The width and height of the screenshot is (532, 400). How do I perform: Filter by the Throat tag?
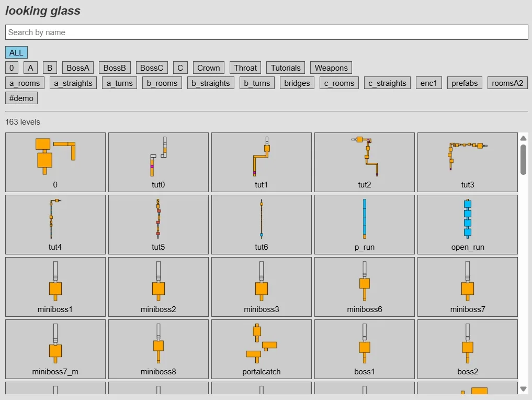[245, 68]
